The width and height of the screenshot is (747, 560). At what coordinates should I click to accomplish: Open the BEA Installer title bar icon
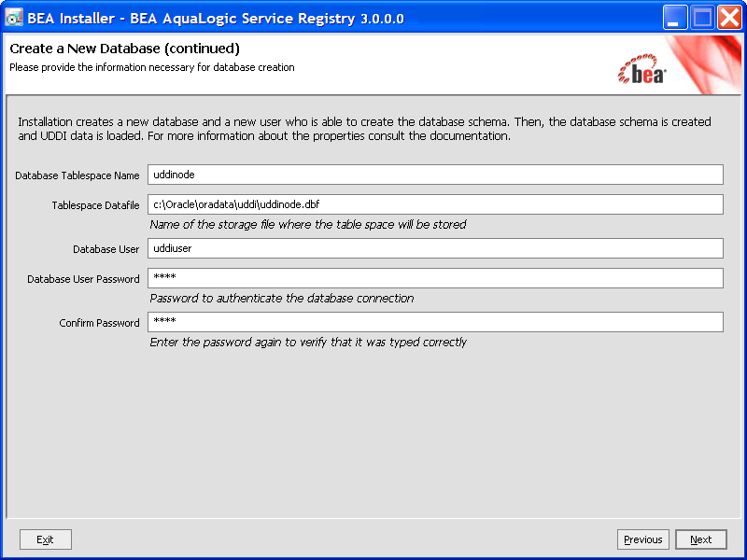[x=14, y=18]
